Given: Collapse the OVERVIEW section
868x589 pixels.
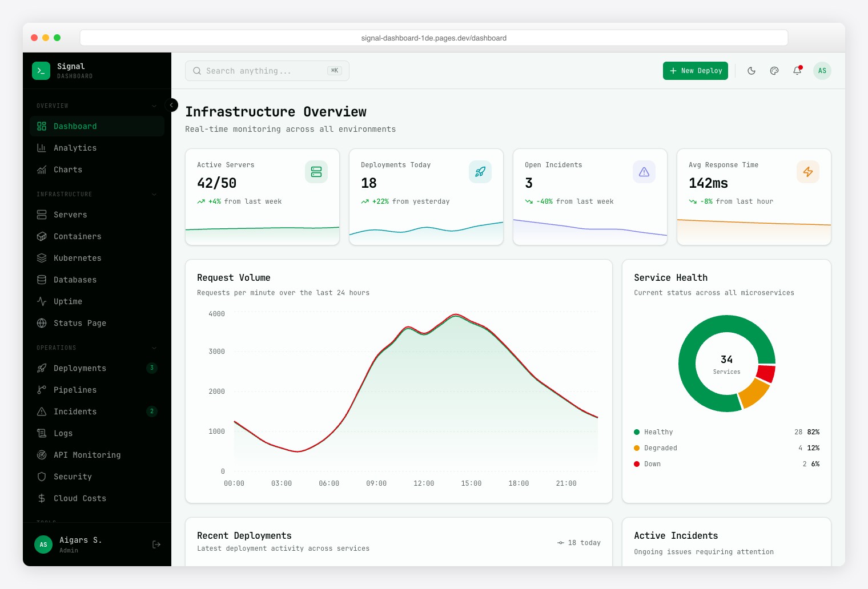Looking at the screenshot, I should coord(154,106).
